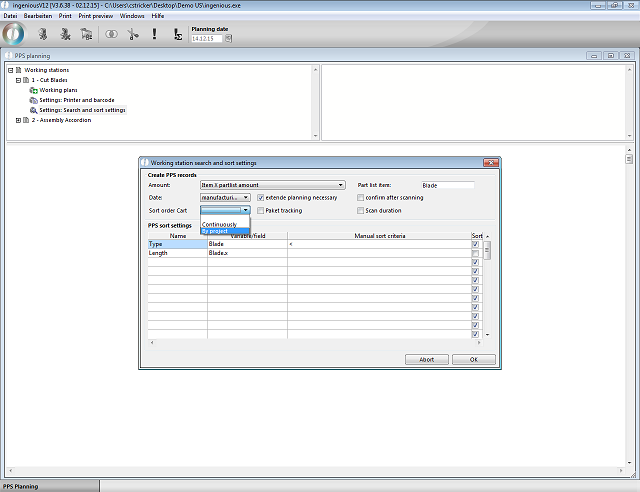The height and width of the screenshot is (492, 640).
Task: Collapse the 1 - Cut Blades node
Action: [x=18, y=80]
